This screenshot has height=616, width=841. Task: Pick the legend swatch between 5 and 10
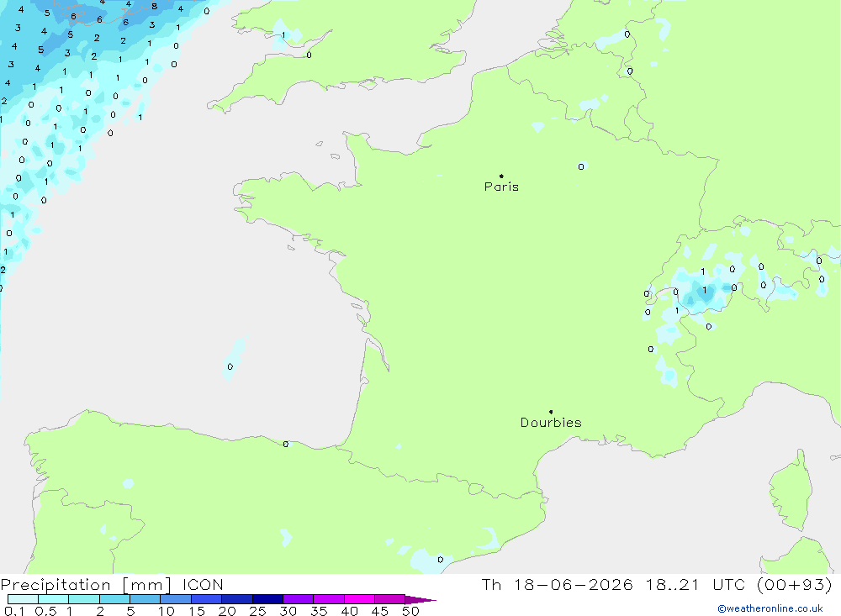pyautogui.click(x=145, y=599)
